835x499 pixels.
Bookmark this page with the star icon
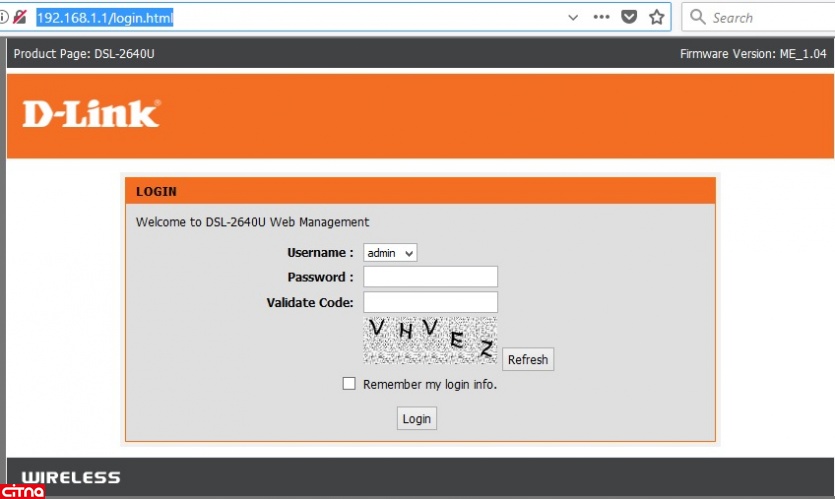coord(657,17)
